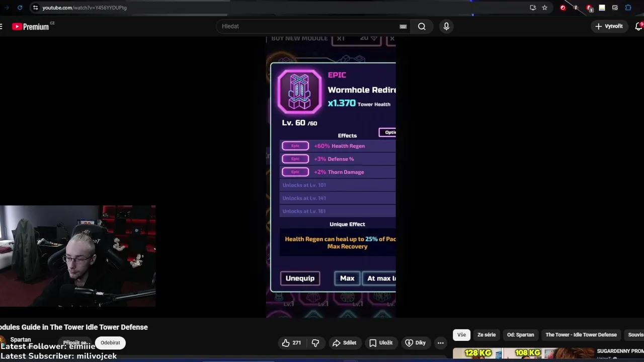Click the video title text
This screenshot has height=362, width=644.
pyautogui.click(x=74, y=327)
